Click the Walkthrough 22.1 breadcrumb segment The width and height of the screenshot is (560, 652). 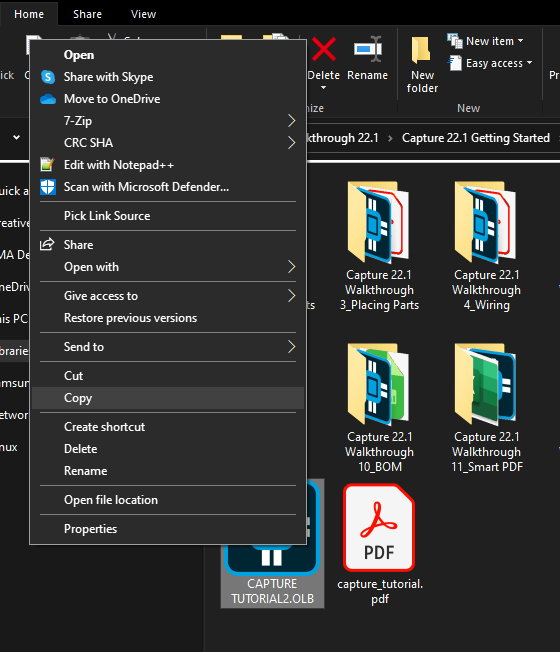point(343,138)
